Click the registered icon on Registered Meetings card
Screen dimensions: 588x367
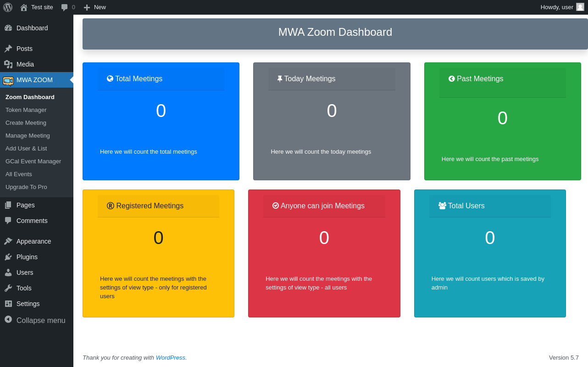tap(111, 206)
